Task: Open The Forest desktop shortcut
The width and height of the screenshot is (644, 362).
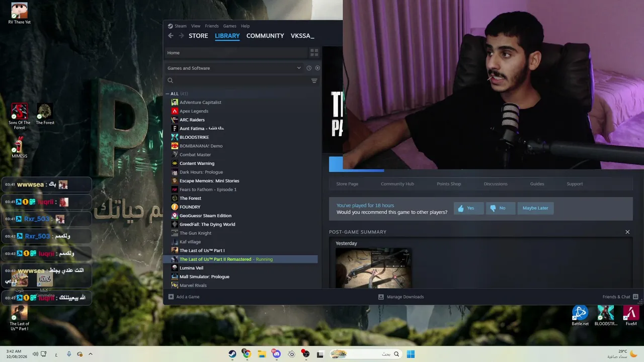Action: (45, 114)
